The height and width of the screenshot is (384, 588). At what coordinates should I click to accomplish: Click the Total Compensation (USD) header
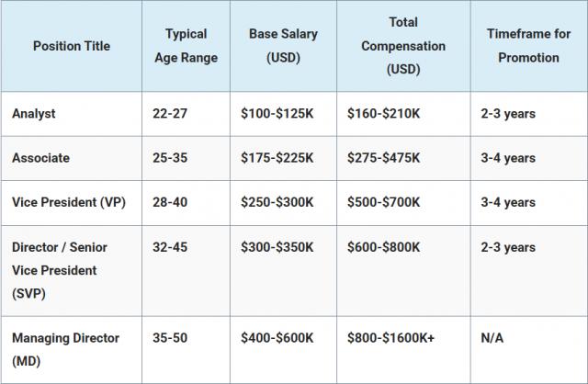pos(402,46)
